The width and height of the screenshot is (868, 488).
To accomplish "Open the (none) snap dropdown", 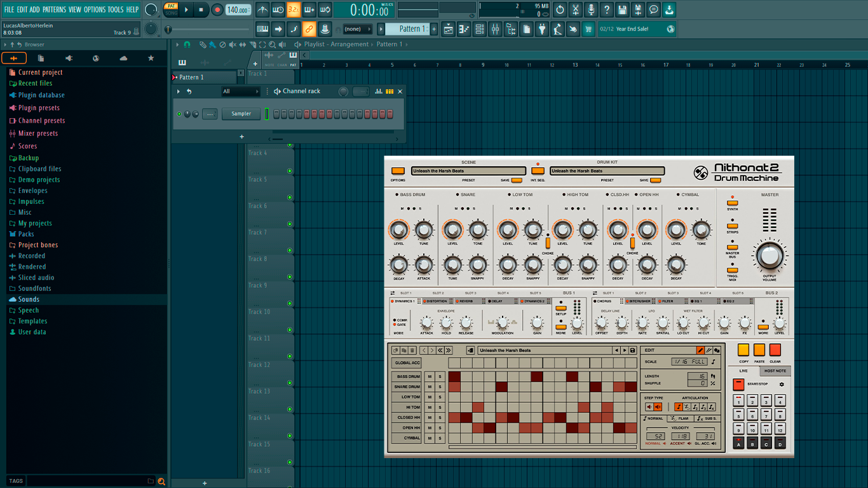I will click(x=357, y=29).
